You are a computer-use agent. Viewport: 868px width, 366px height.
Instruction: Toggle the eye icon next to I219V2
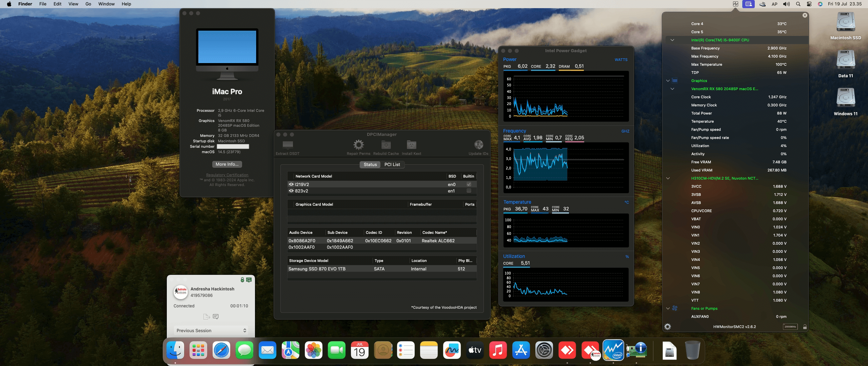click(x=291, y=184)
